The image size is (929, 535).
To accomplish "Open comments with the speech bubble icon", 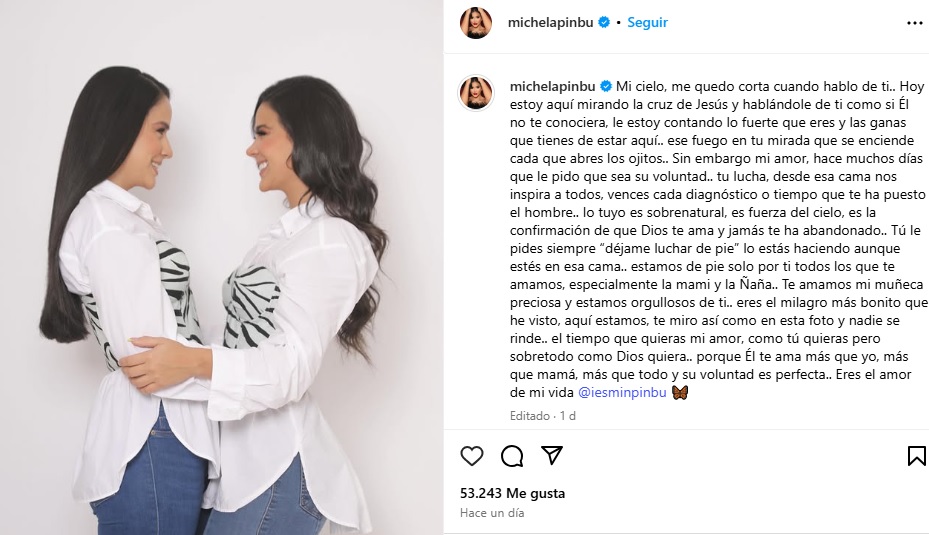I will (512, 456).
